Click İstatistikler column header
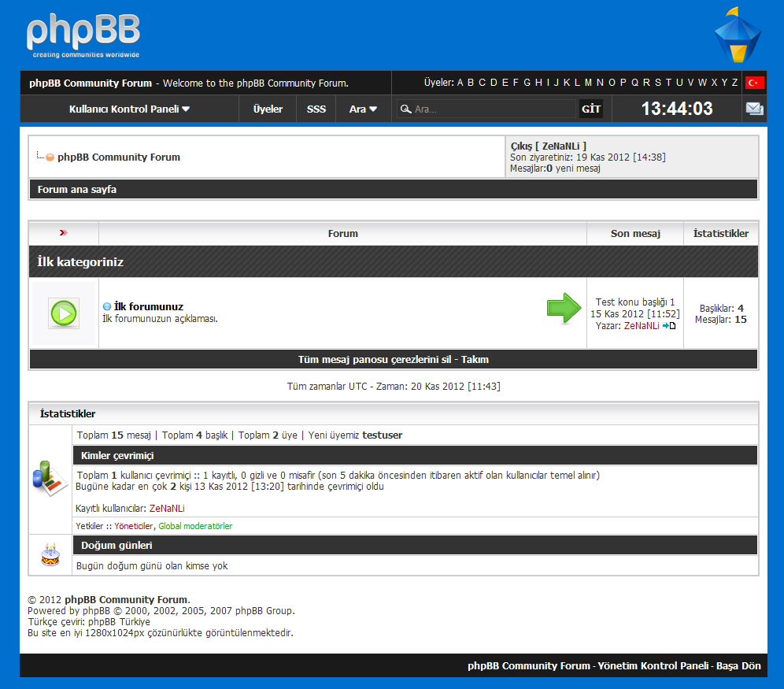Screen dimensions: 784x689 pos(720,234)
